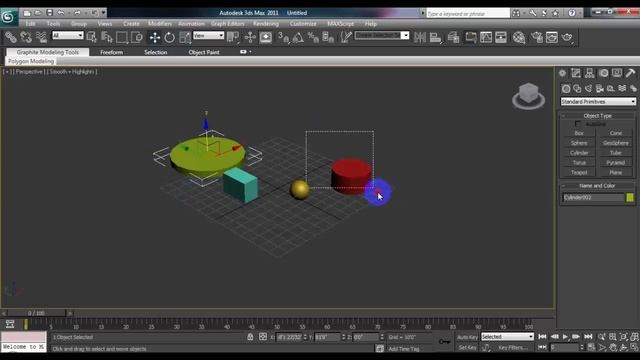Screen dimensions: 640x360
Task: Open the object color swatch
Action: click(x=630, y=198)
